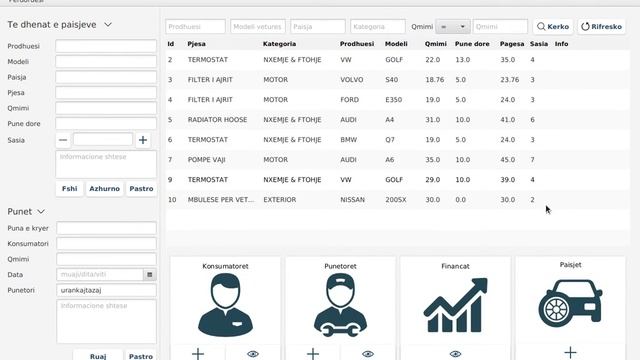Click the Pajisjet car wheel icon

pos(570,303)
